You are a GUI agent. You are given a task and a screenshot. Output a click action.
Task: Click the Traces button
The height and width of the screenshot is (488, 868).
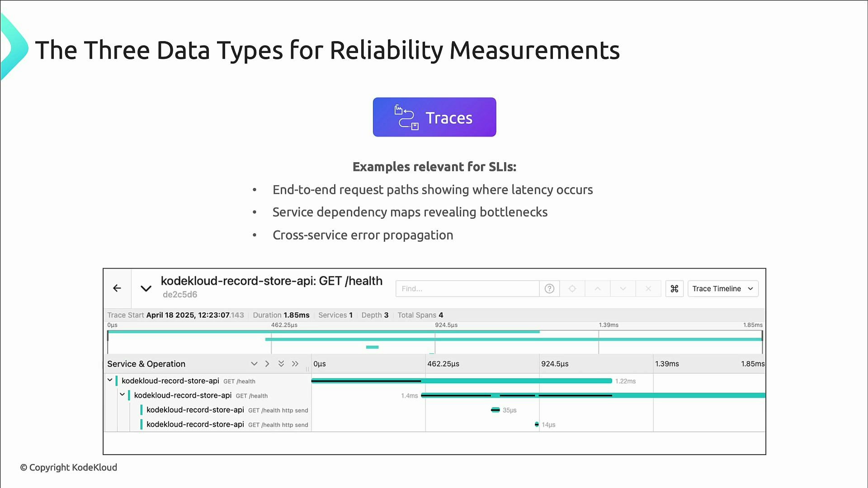pyautogui.click(x=434, y=117)
